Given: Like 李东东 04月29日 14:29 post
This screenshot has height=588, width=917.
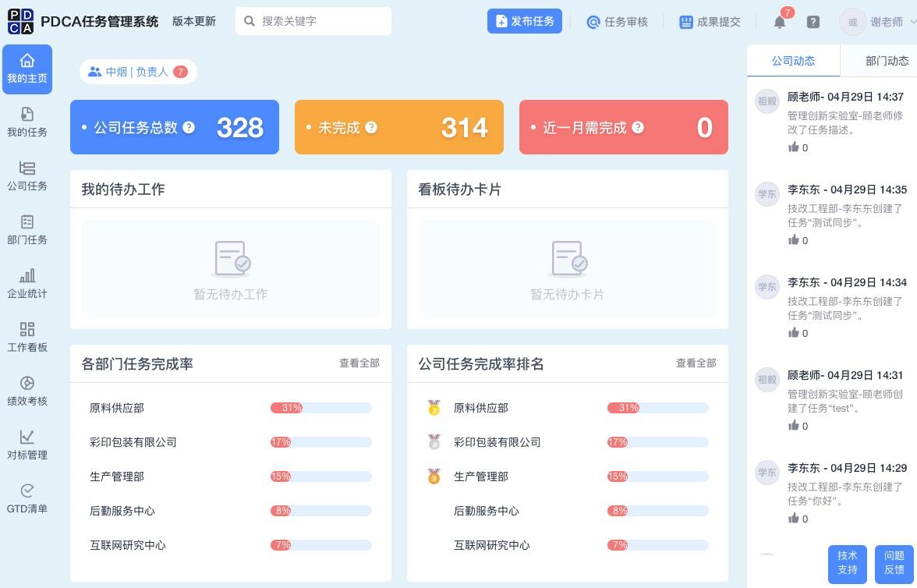Looking at the screenshot, I should pos(794,518).
